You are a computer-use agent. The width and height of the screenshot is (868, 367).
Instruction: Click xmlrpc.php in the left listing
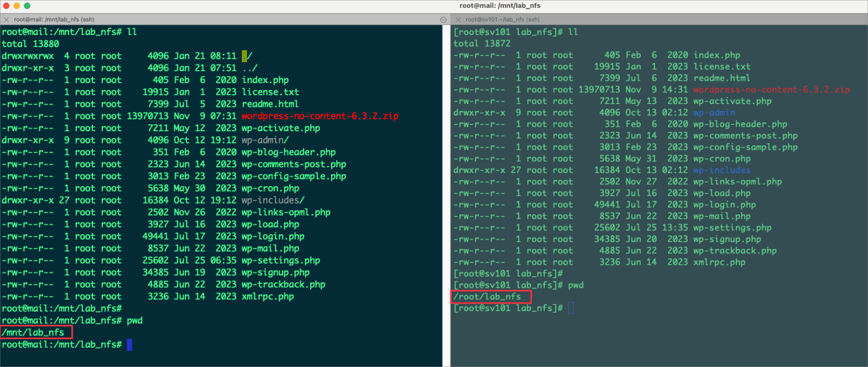tap(267, 296)
